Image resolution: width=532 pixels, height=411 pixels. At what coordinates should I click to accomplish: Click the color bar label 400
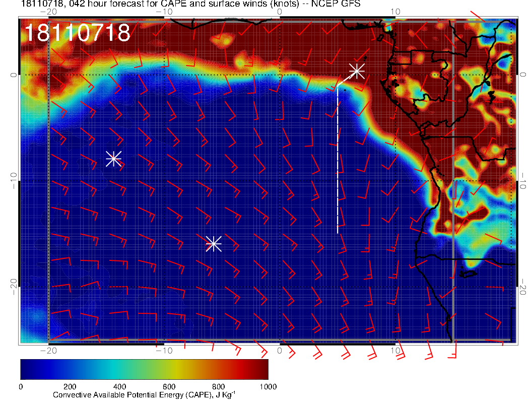[x=119, y=387]
